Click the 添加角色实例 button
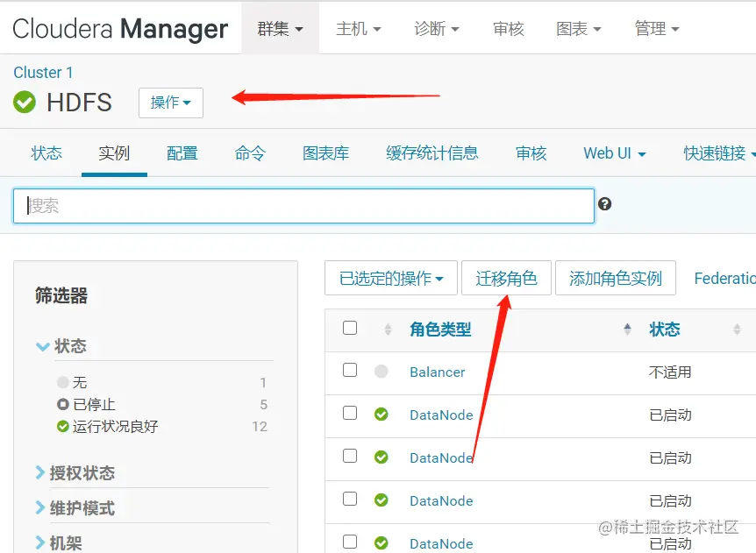Viewport: 756px width, 553px height. pos(616,278)
